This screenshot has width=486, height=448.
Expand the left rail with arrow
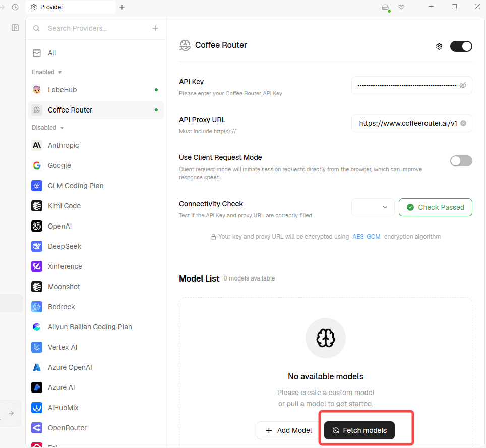tap(11, 413)
